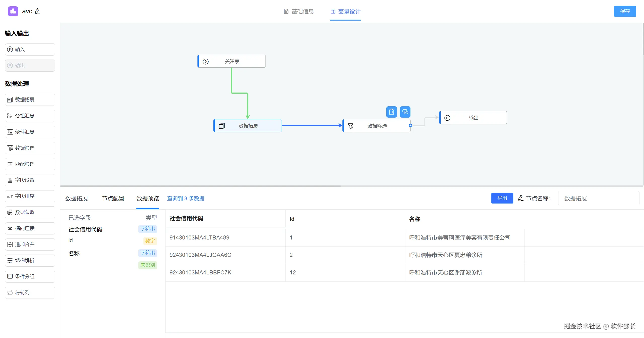Open the 节点配置 tab
Viewport: 644px width, 338px height.
pos(113,199)
